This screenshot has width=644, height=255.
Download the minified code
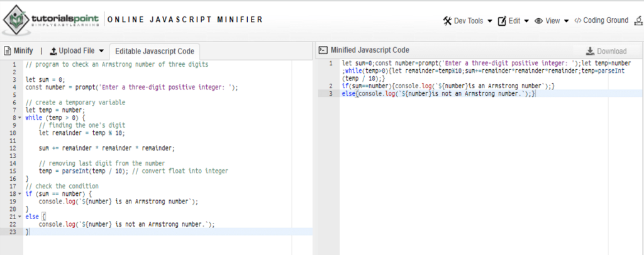(x=606, y=51)
